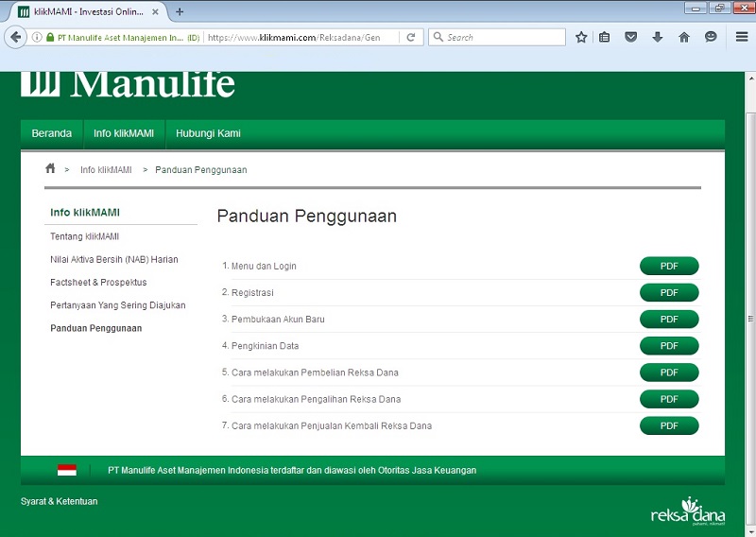Open the downloads arrow icon
756x537 pixels.
point(657,37)
